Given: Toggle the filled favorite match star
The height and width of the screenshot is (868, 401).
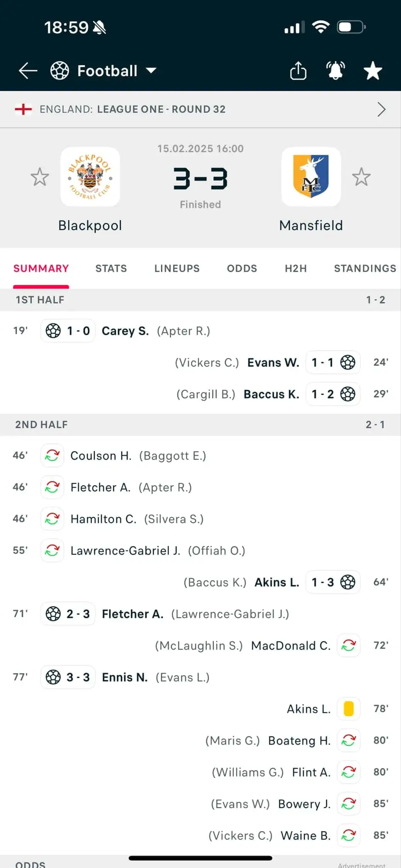Looking at the screenshot, I should tap(373, 71).
